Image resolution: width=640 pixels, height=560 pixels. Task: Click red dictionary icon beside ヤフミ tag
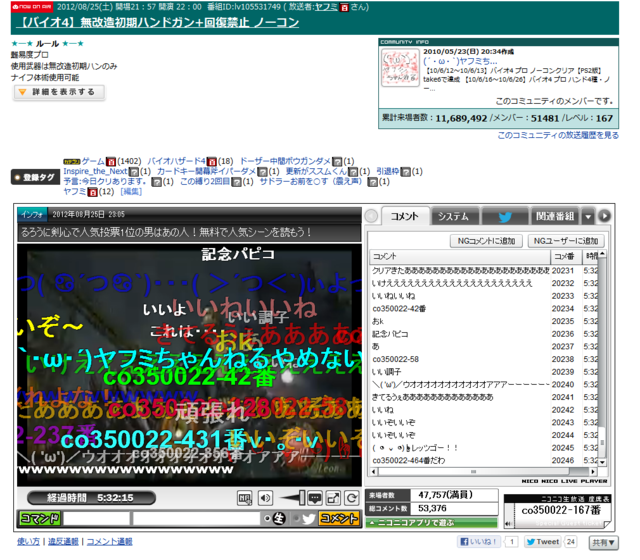coord(93,192)
